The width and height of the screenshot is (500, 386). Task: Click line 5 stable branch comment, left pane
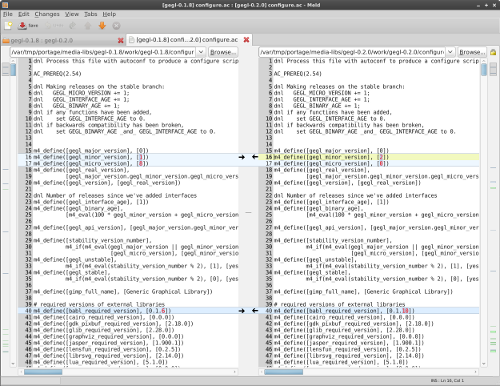point(99,86)
